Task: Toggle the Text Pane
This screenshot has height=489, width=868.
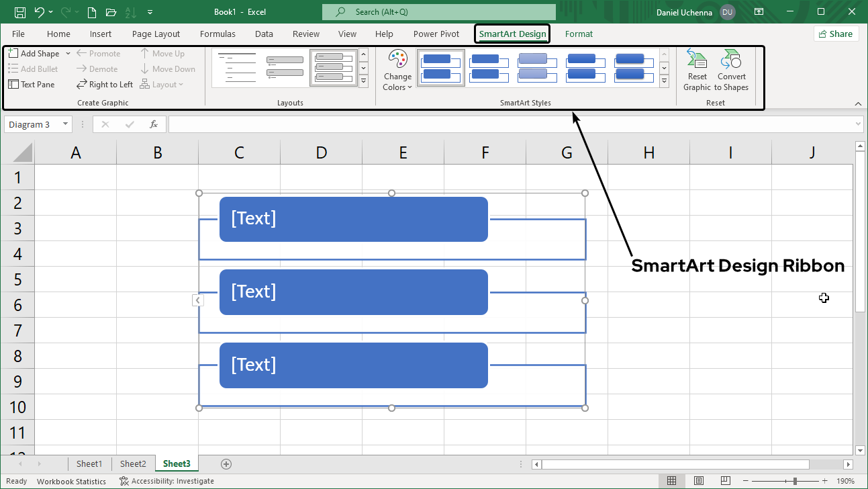Action: click(32, 85)
